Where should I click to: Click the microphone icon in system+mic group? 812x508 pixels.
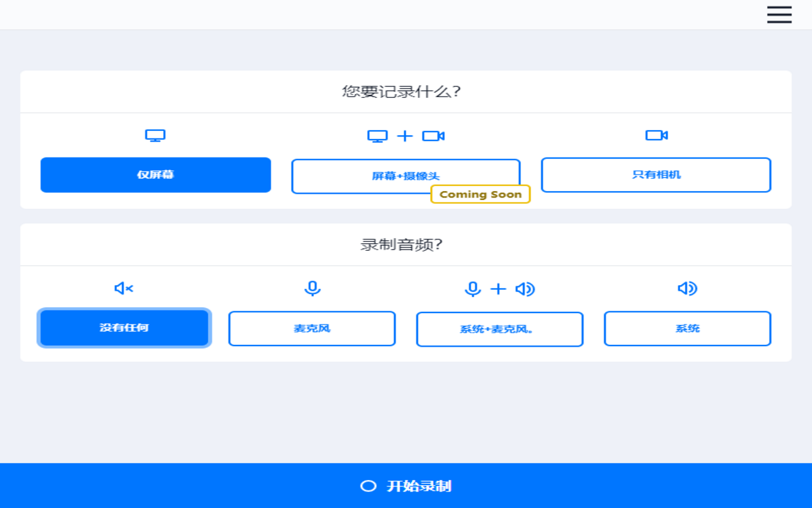473,290
